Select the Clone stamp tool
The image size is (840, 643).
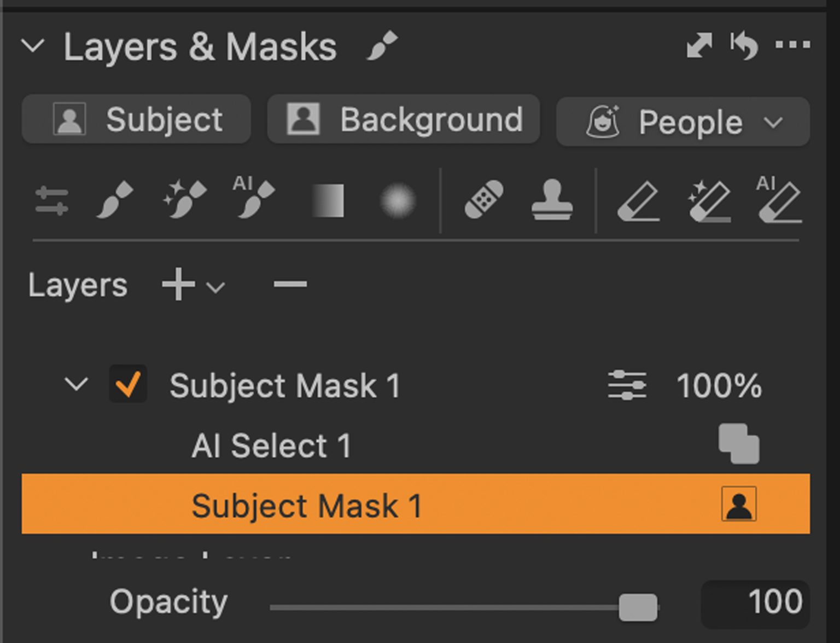pyautogui.click(x=552, y=200)
